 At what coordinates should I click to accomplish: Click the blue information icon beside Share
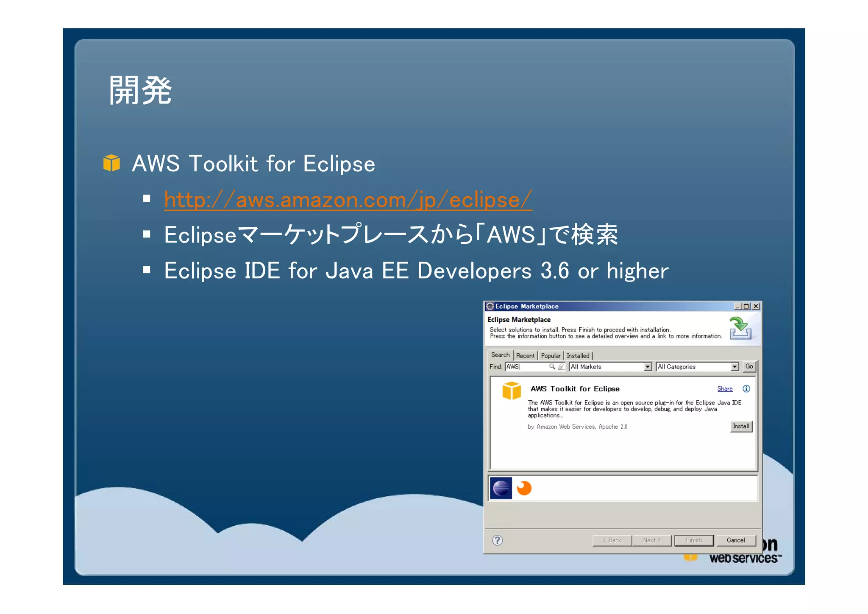746,388
